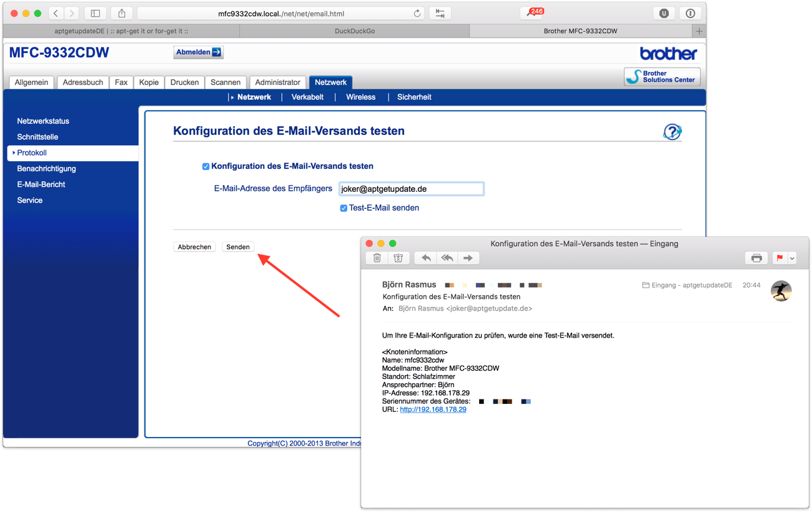Click the Abbrechen button

click(194, 247)
